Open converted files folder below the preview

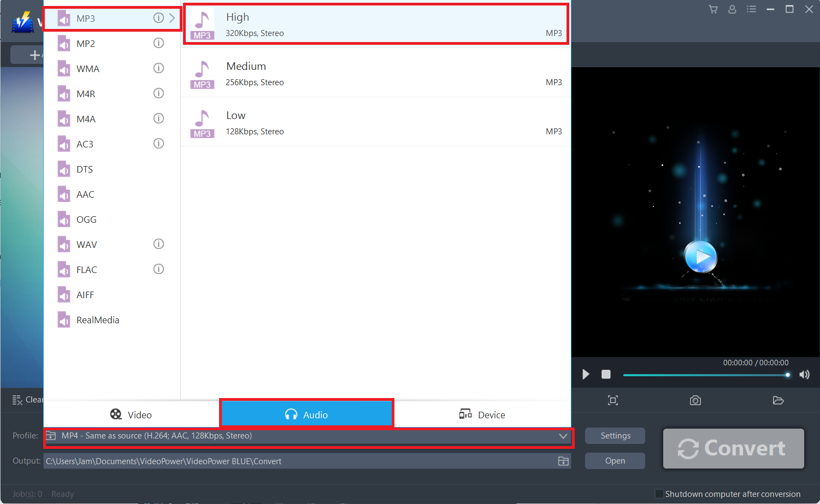[x=778, y=400]
